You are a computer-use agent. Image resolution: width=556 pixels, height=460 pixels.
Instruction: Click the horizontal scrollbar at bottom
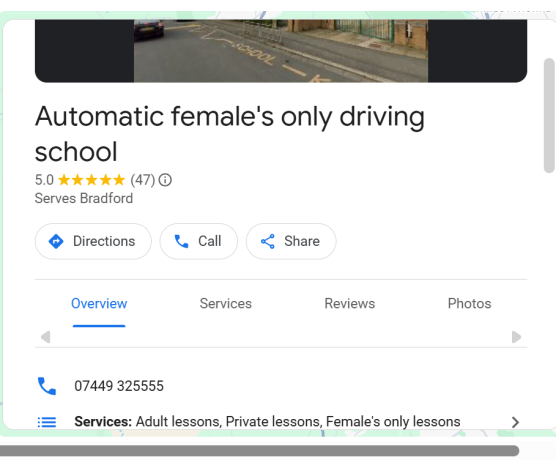coord(260,451)
